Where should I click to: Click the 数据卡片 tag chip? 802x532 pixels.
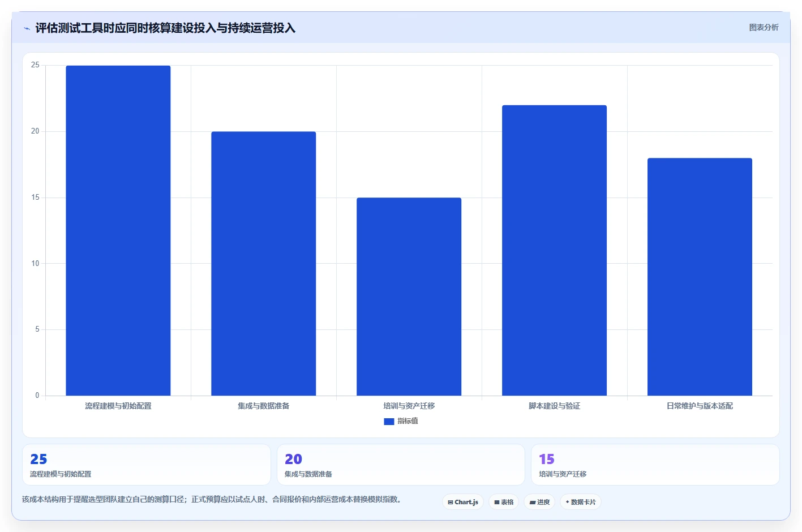[x=581, y=502]
